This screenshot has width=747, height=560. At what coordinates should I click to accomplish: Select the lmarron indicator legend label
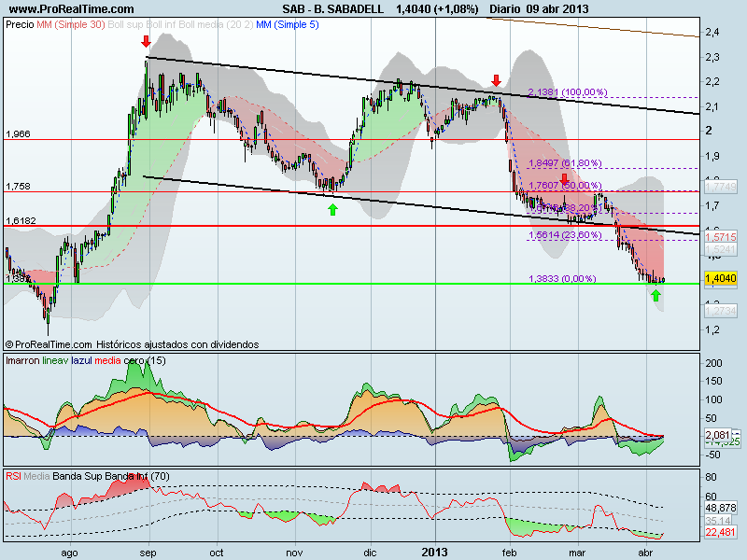(22, 360)
